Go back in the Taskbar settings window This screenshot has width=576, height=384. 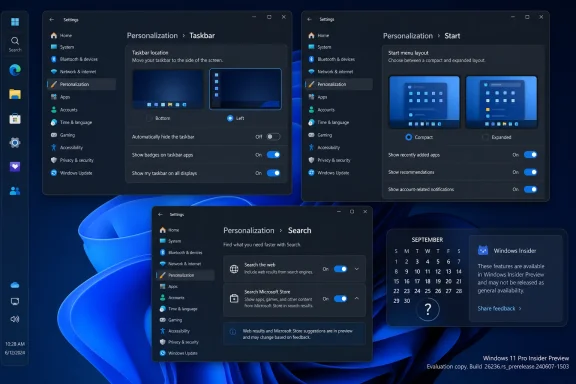52,19
